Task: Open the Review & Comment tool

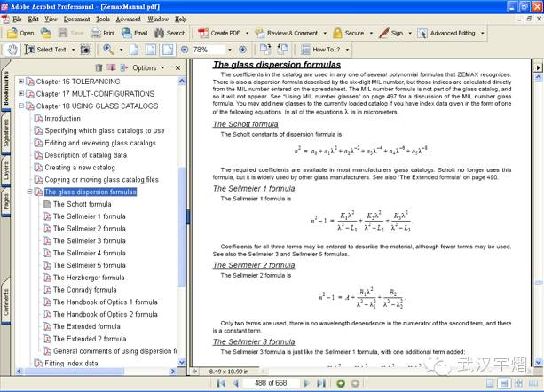Action: (x=287, y=34)
